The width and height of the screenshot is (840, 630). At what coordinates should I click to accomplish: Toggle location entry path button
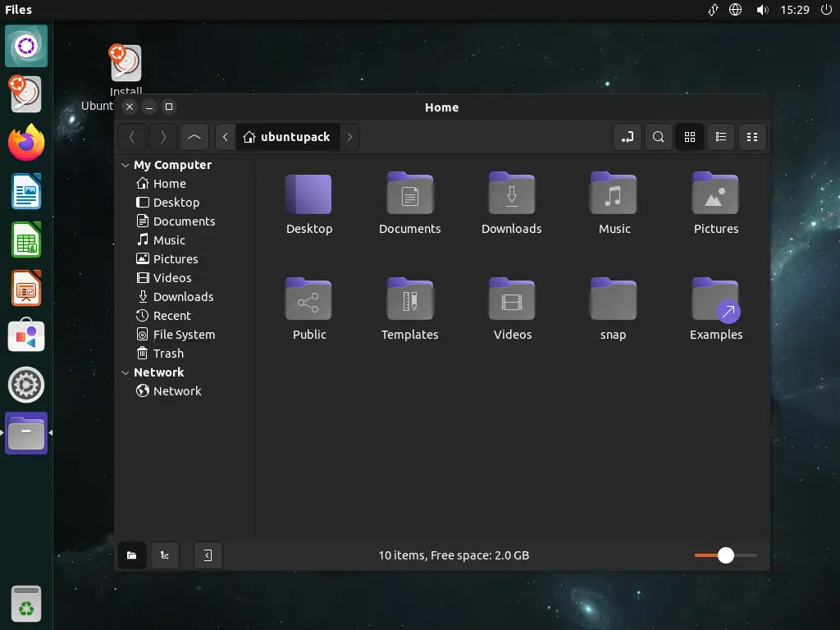(x=628, y=137)
